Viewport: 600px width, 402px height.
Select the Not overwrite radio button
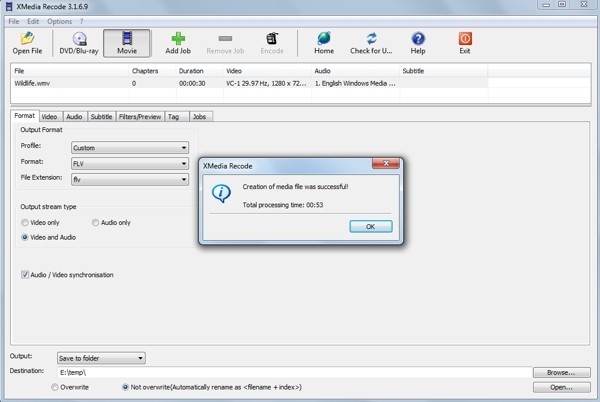coord(125,387)
